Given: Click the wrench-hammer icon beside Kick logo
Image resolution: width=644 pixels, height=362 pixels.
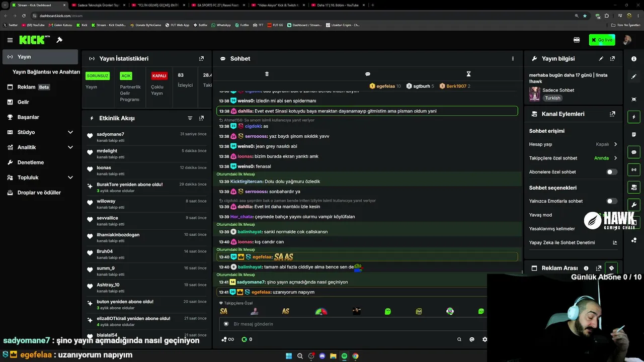Looking at the screenshot, I should (59, 40).
